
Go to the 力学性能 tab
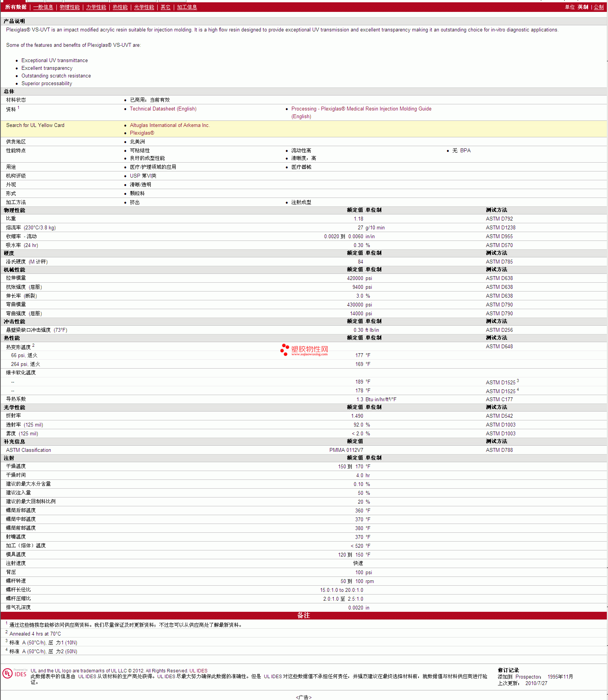(96, 7)
